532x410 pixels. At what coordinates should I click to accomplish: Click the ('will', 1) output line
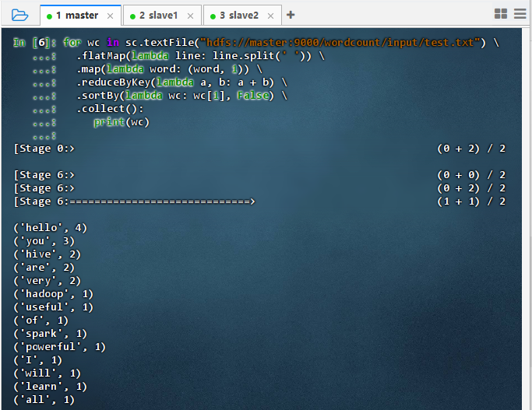48,373
